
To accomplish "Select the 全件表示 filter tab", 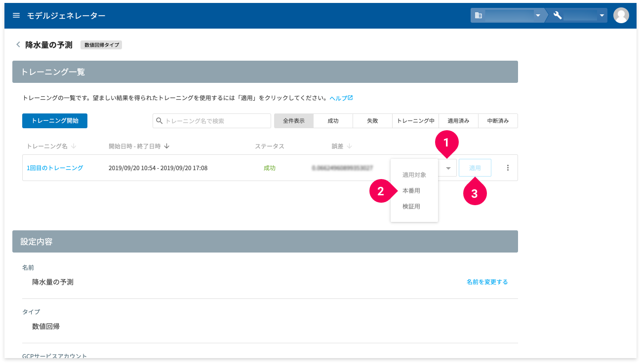I will coord(294,121).
